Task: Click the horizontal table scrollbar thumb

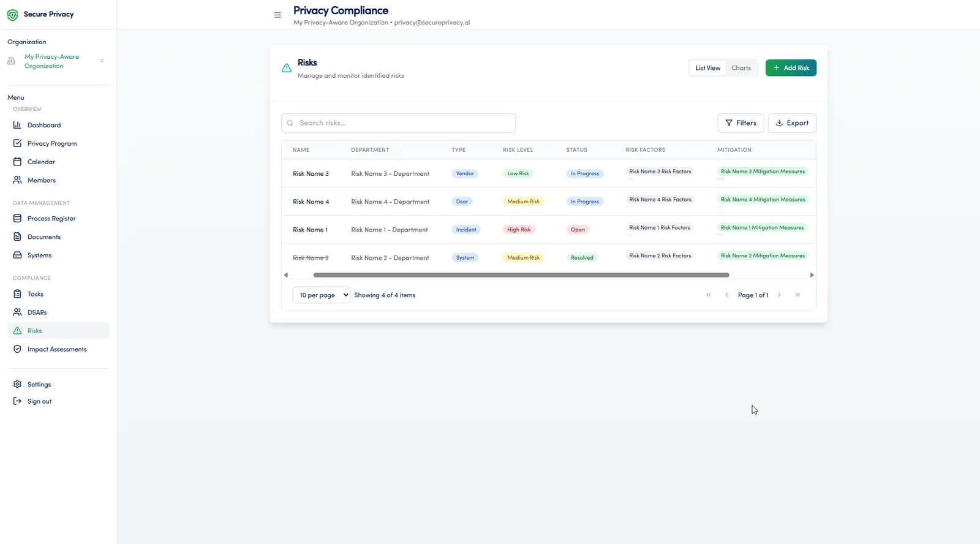Action: [x=521, y=275]
